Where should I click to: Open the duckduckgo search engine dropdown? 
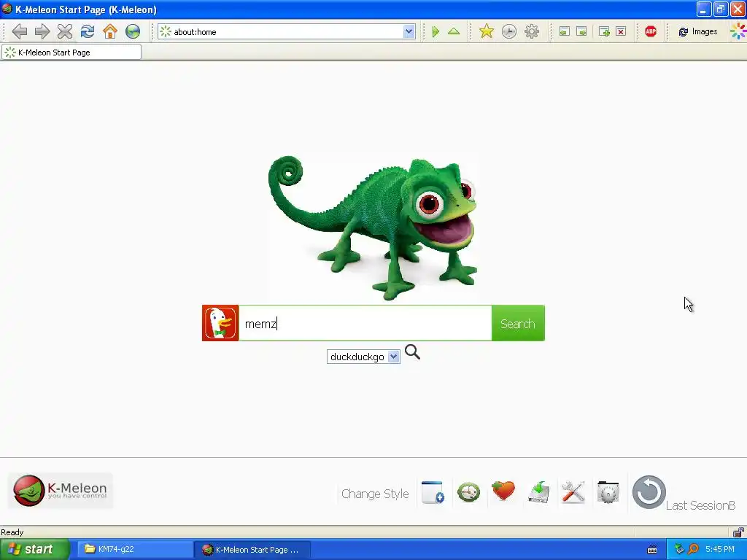363,356
